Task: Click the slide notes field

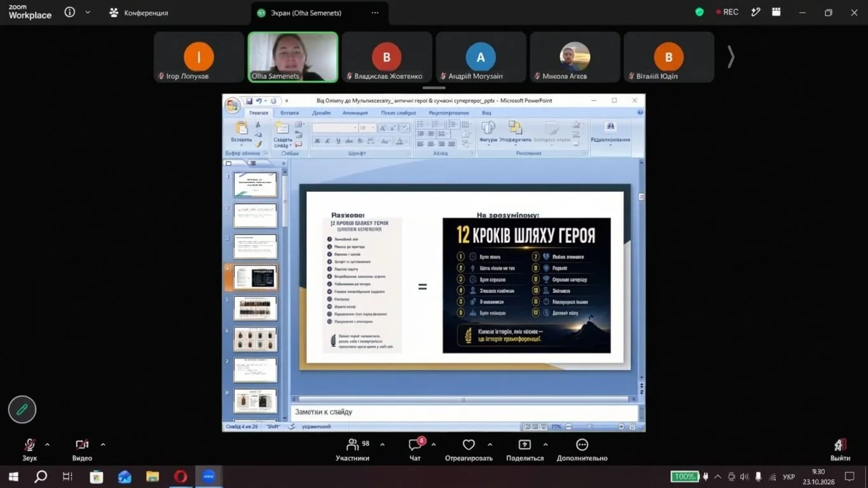Action: click(464, 412)
